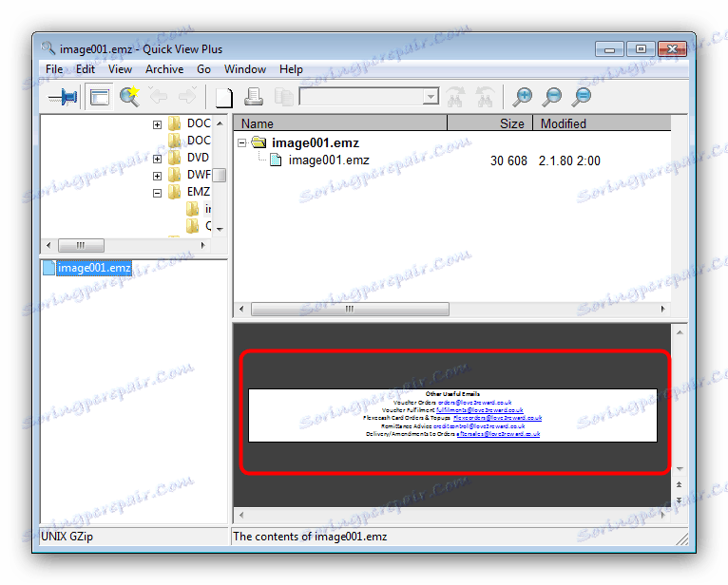Click the printer icon
Screen dimensions: 728x585
[254, 97]
